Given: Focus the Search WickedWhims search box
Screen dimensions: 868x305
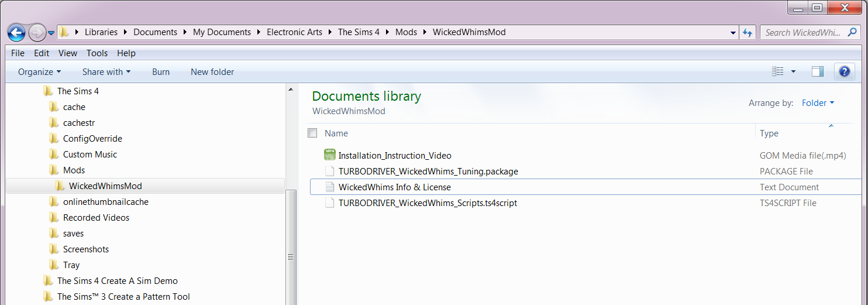Looking at the screenshot, I should (x=810, y=33).
